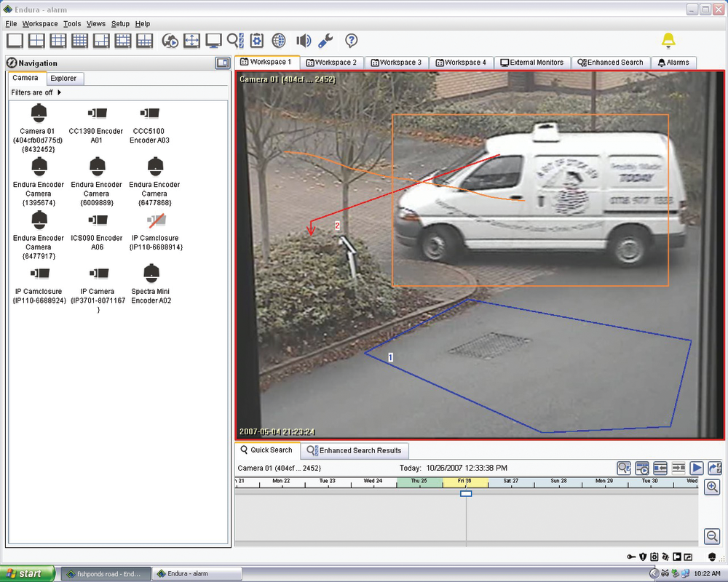Click the speaker audio icon

point(304,41)
